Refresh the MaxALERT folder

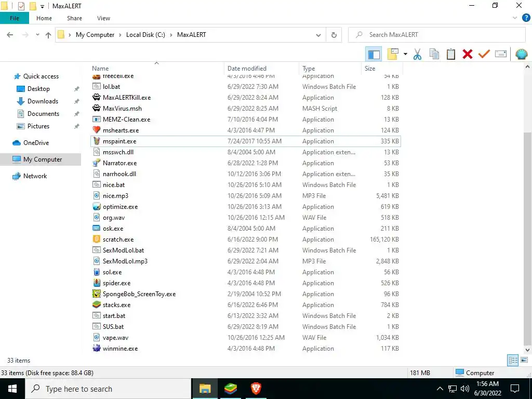334,35
